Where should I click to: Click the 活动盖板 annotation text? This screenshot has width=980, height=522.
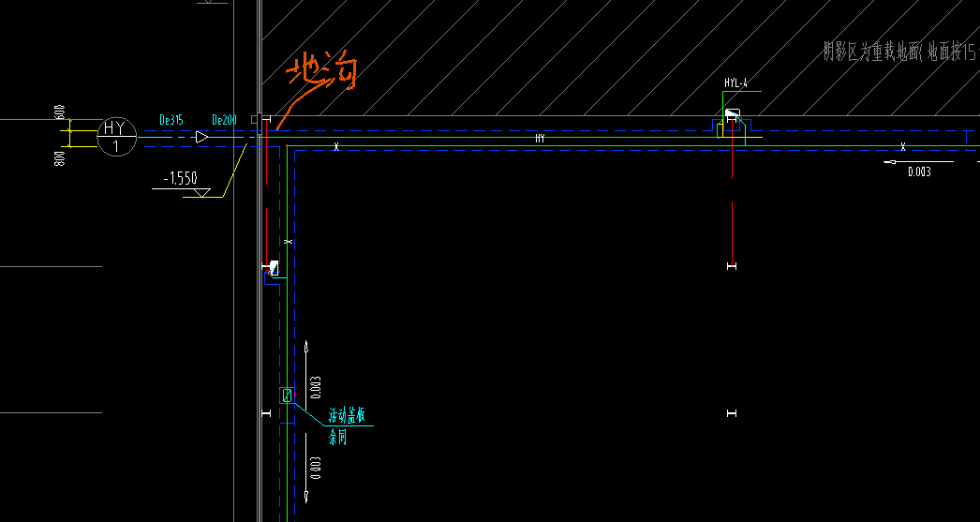(347, 416)
